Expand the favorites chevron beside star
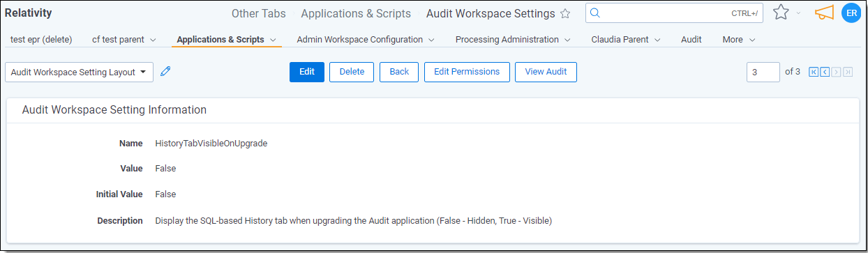The width and height of the screenshot is (868, 253). (x=799, y=13)
